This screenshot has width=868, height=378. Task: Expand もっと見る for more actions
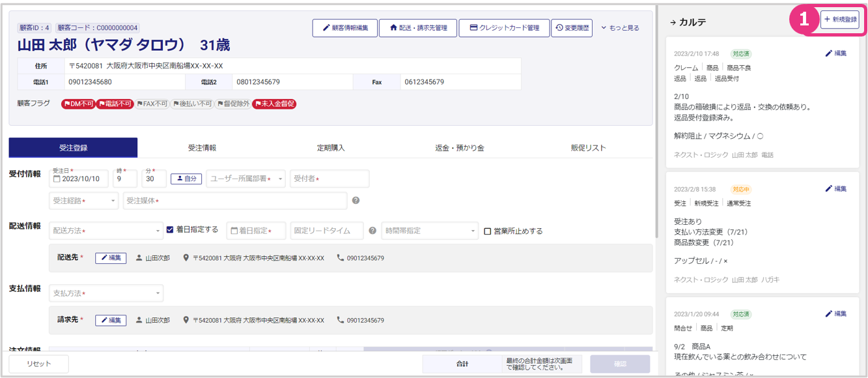(x=620, y=28)
